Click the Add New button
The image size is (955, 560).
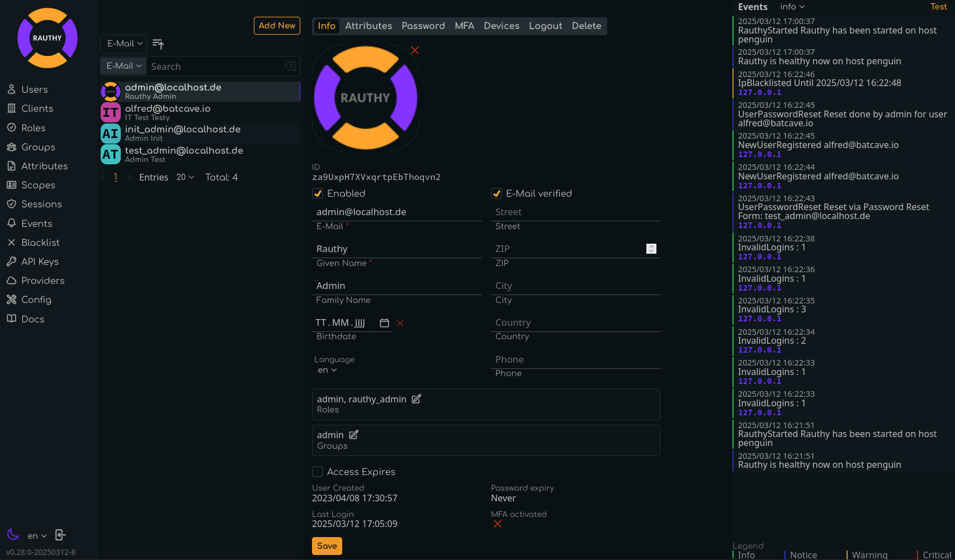[x=277, y=26]
